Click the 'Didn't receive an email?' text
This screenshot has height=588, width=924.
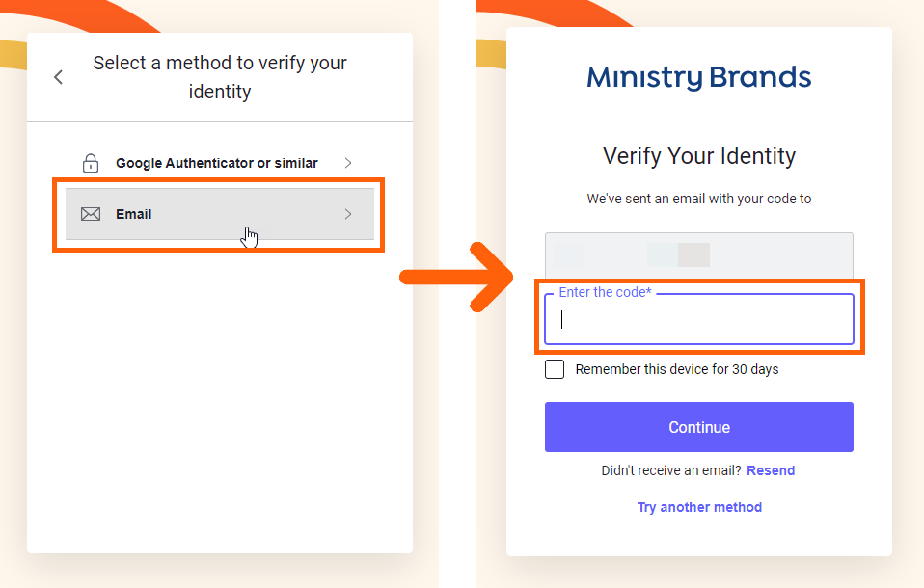pos(671,470)
